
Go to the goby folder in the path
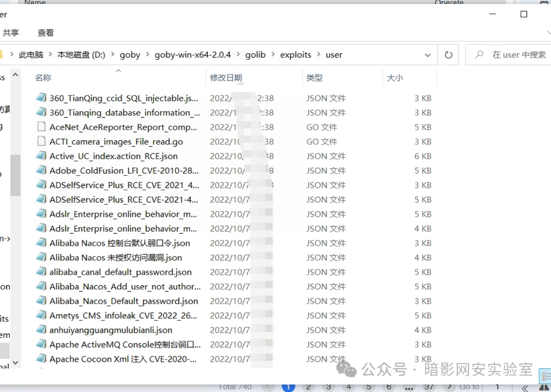click(x=130, y=55)
